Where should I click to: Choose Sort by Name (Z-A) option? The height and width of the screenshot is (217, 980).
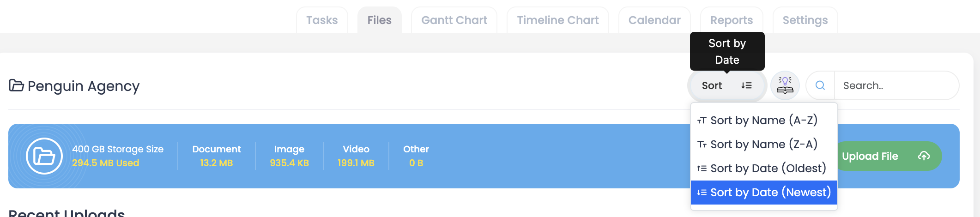point(763,145)
